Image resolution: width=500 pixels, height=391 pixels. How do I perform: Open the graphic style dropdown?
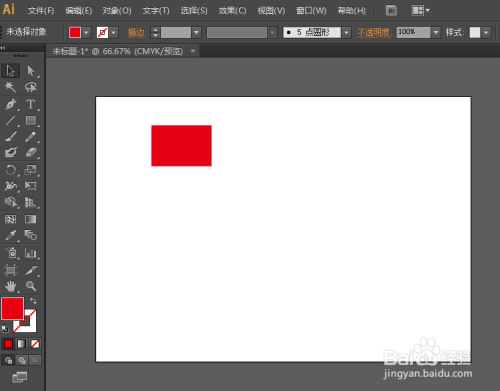486,33
